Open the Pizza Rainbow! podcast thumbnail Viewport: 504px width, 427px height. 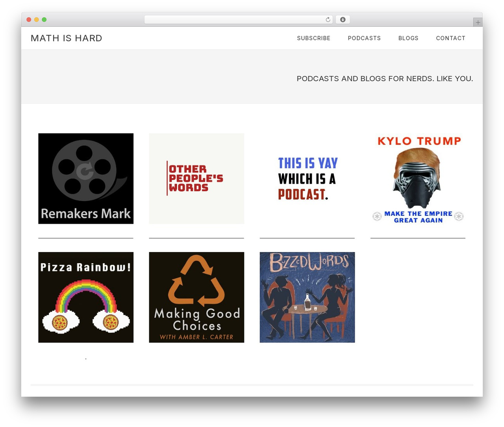[86, 297]
